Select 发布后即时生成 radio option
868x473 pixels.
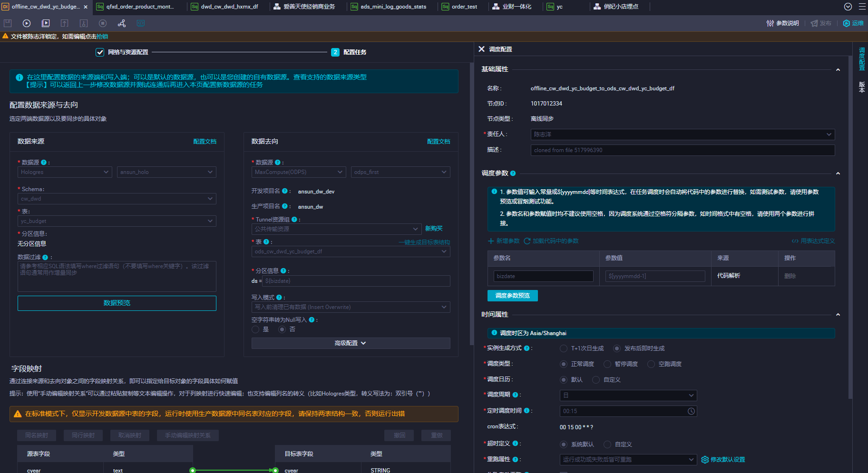pos(617,348)
